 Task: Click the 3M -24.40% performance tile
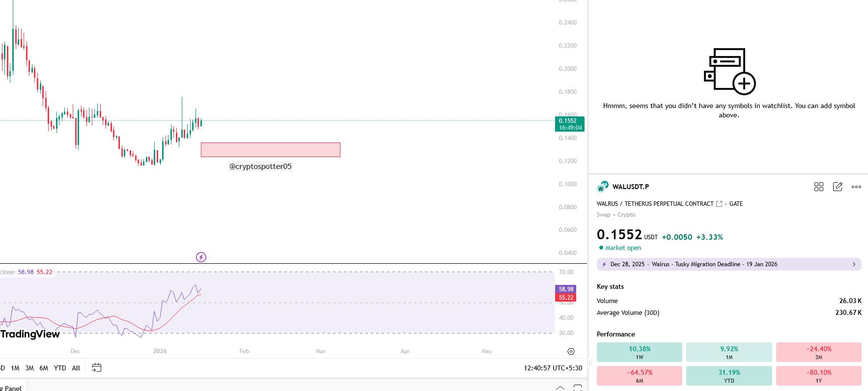pos(819,352)
